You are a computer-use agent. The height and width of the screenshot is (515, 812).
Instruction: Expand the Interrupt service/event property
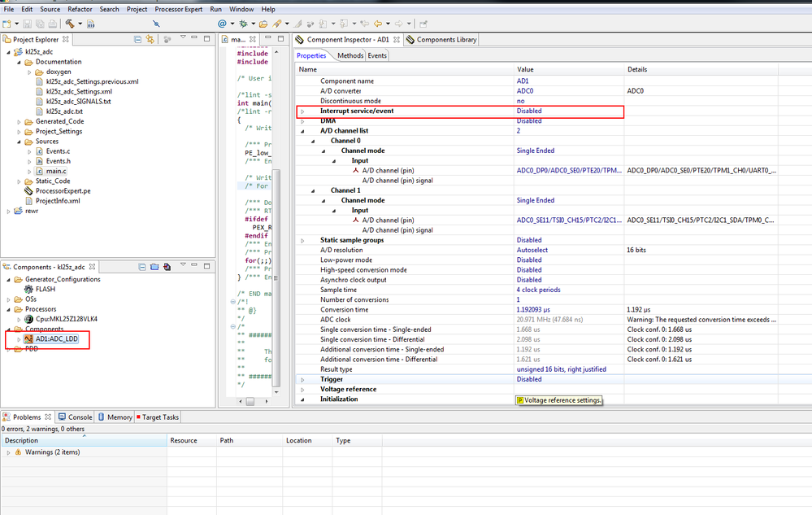coord(302,111)
